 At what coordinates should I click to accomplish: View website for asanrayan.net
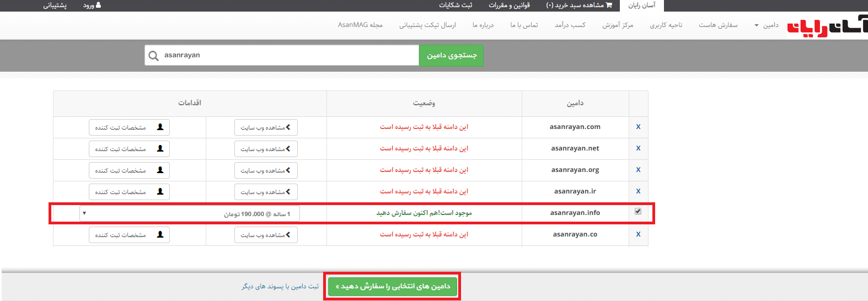pyautogui.click(x=266, y=149)
